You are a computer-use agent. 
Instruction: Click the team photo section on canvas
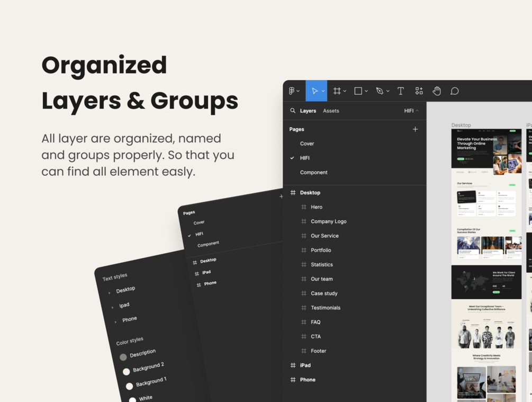pyautogui.click(x=486, y=324)
